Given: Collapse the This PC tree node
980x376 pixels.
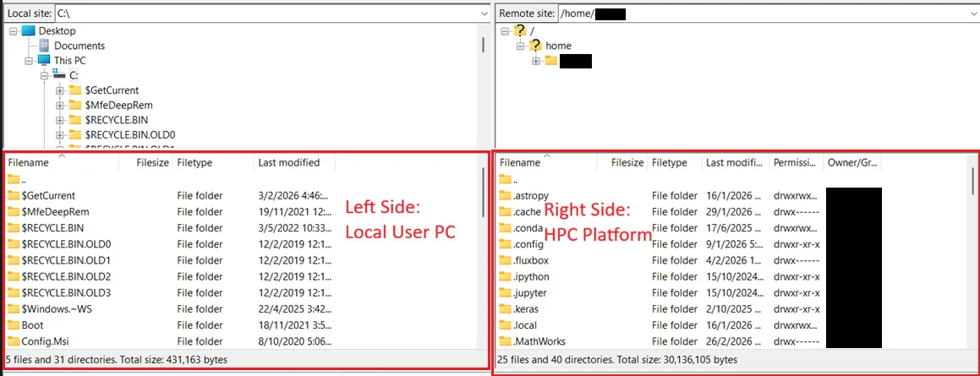Looking at the screenshot, I should pos(29,61).
